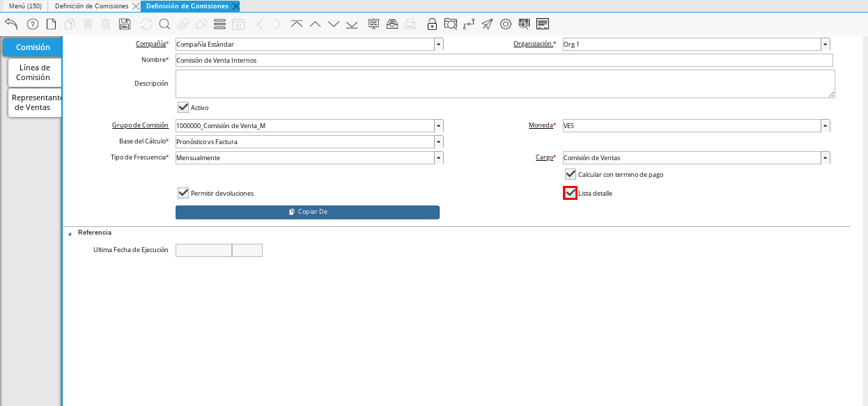This screenshot has height=406, width=868.
Task: Create a new record using the New icon
Action: [50, 23]
